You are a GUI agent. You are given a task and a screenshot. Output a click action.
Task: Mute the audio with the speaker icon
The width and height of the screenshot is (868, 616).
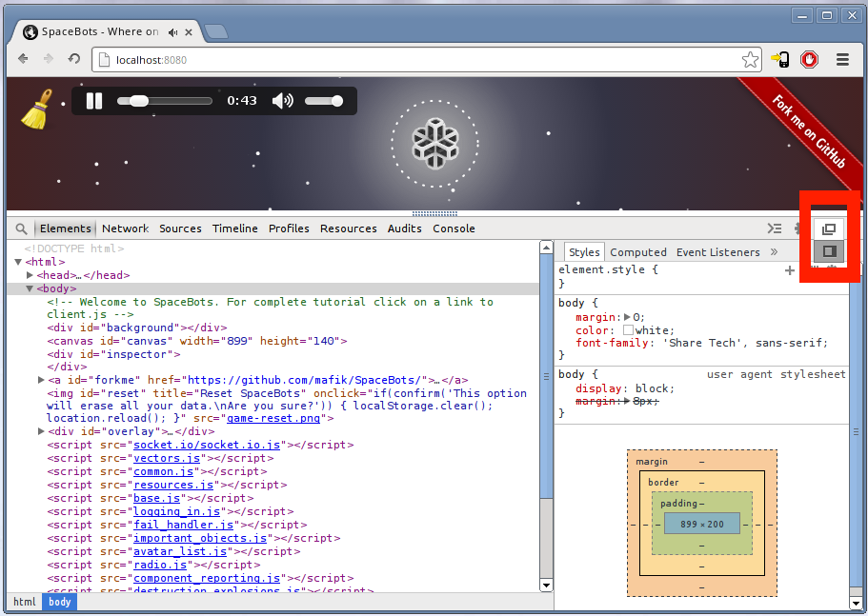click(282, 101)
